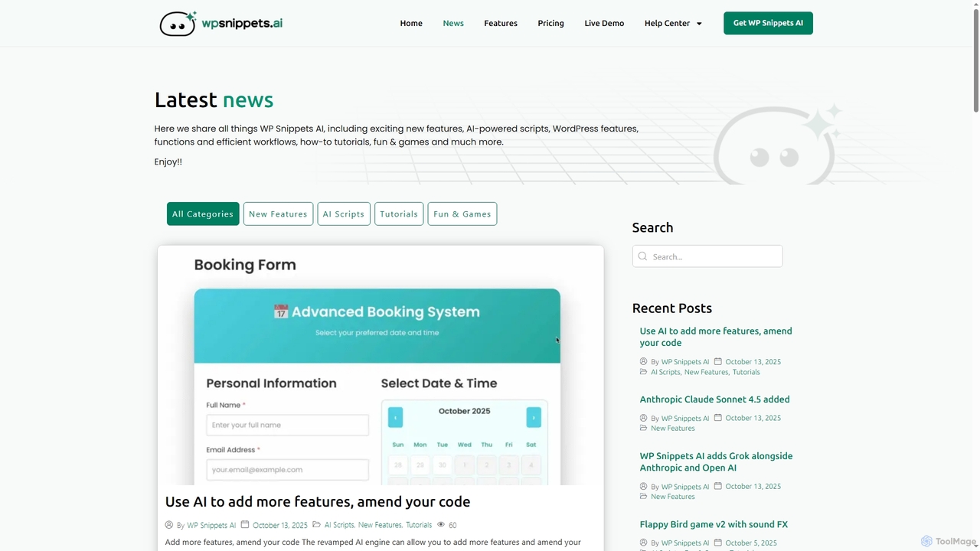Click the WP Snippets AI logo
Image resolution: width=980 pixels, height=551 pixels.
[x=220, y=23]
